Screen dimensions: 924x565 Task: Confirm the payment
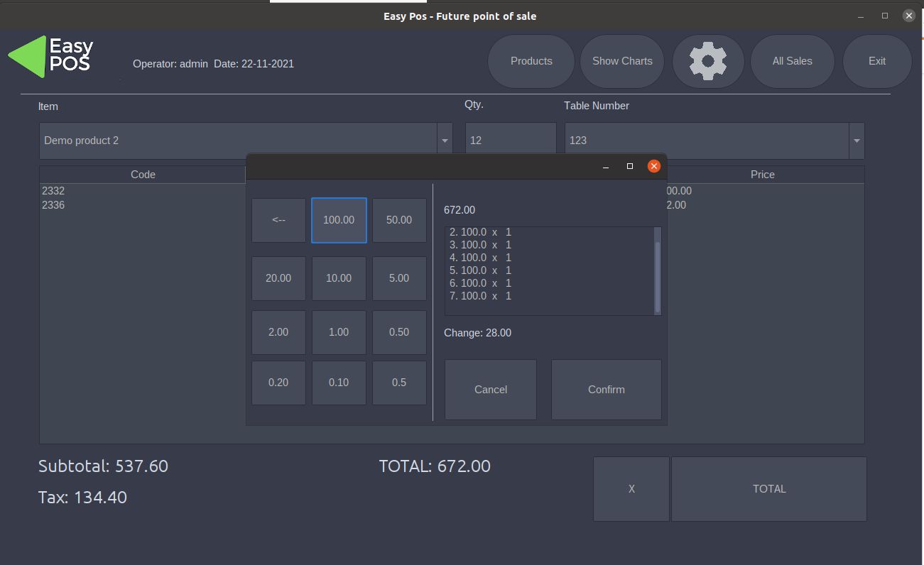coord(606,390)
